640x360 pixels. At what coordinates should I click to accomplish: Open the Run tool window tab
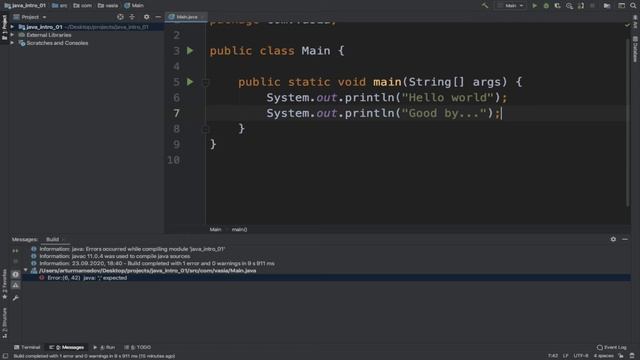(x=104, y=347)
